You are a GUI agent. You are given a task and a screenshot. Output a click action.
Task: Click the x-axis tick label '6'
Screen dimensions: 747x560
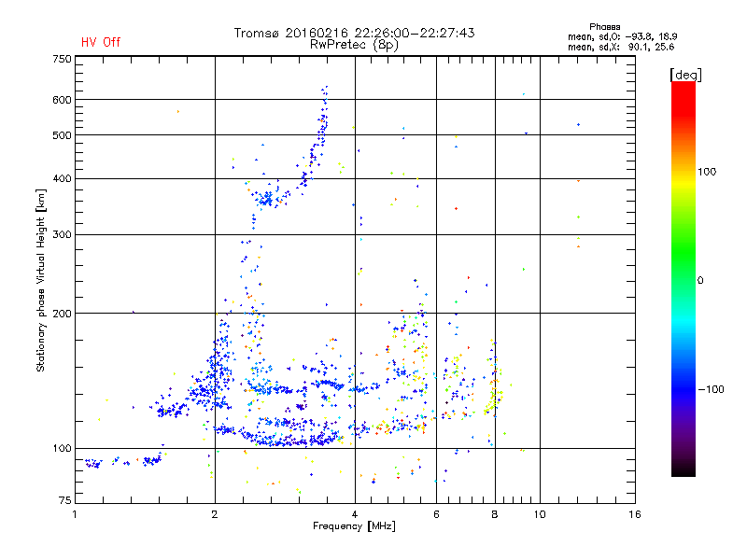pos(436,514)
